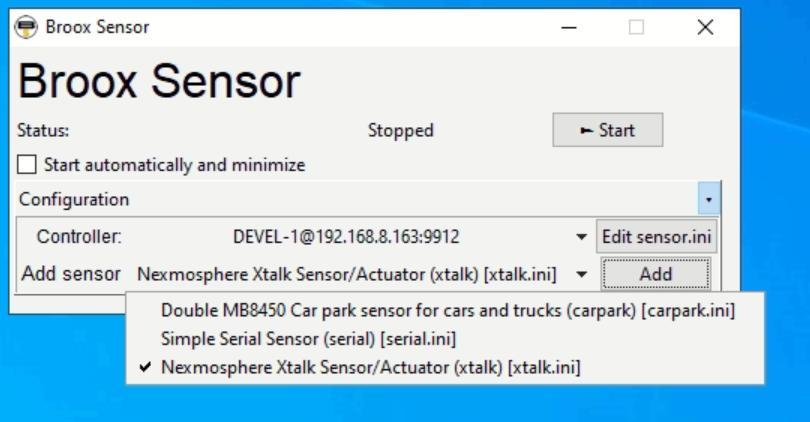This screenshot has width=810, height=422.
Task: Click the Stopped status text
Action: tap(400, 131)
